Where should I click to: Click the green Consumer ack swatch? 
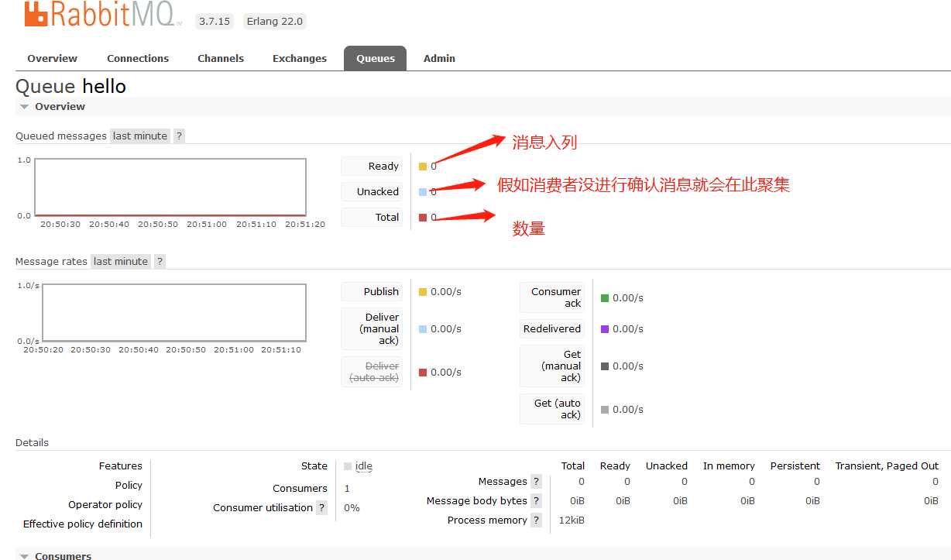point(605,297)
